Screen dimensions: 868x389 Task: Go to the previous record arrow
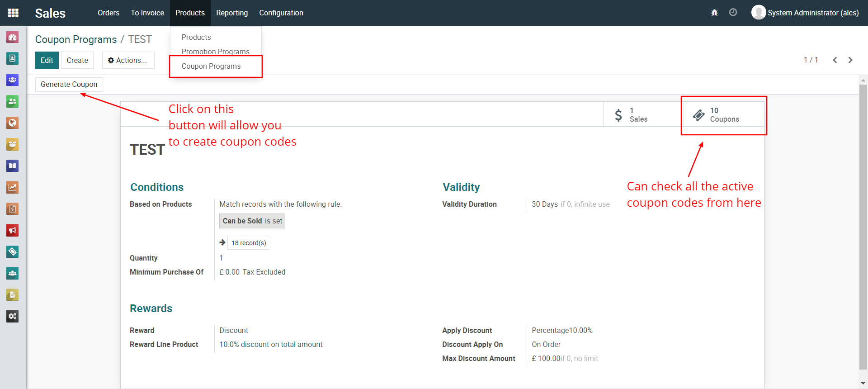click(x=835, y=60)
